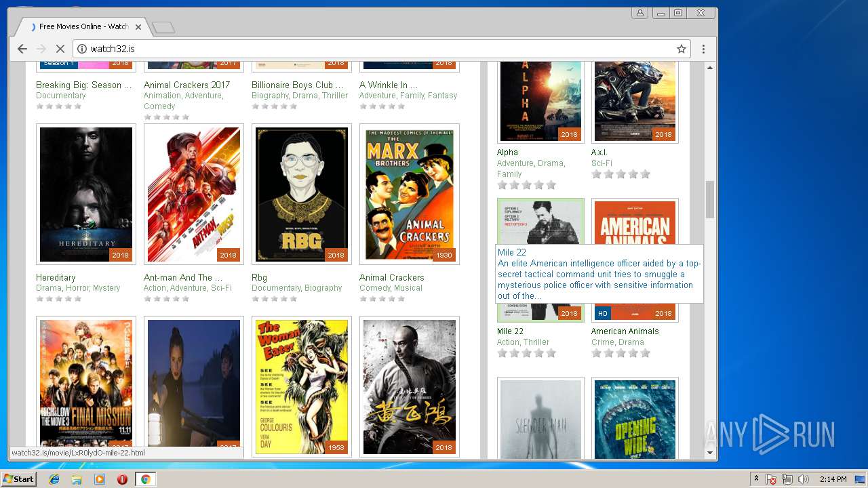
Task: Open the A.x.l. title link
Action: [599, 152]
